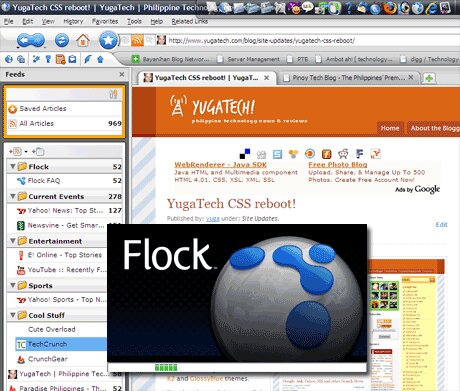
Task: Collapse the Sports feed folder
Action: 13,285
